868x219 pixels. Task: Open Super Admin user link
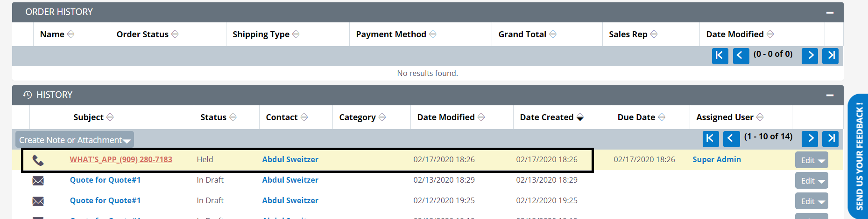(x=717, y=159)
